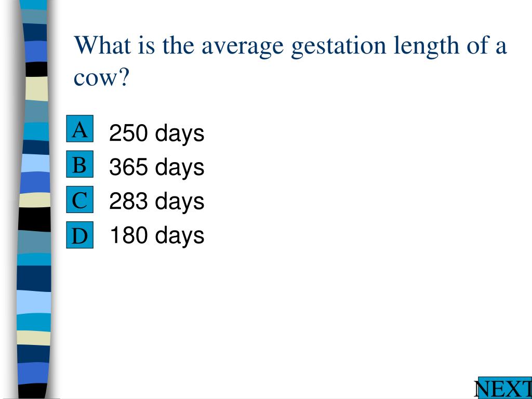Click gray-blue stripe segment beside answer D
Image resolution: width=532 pixels, height=399 pixels.
click(x=35, y=242)
